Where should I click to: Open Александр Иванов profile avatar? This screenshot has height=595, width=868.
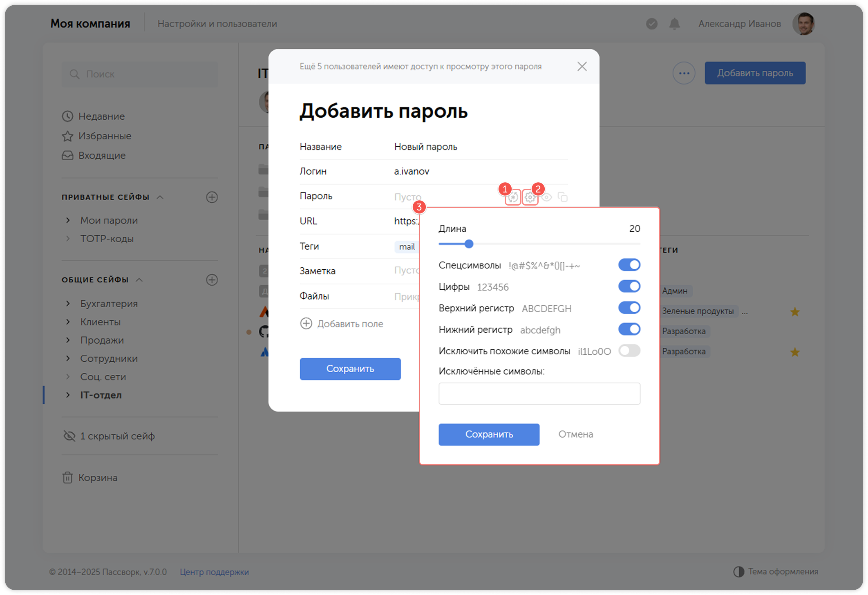click(x=804, y=24)
